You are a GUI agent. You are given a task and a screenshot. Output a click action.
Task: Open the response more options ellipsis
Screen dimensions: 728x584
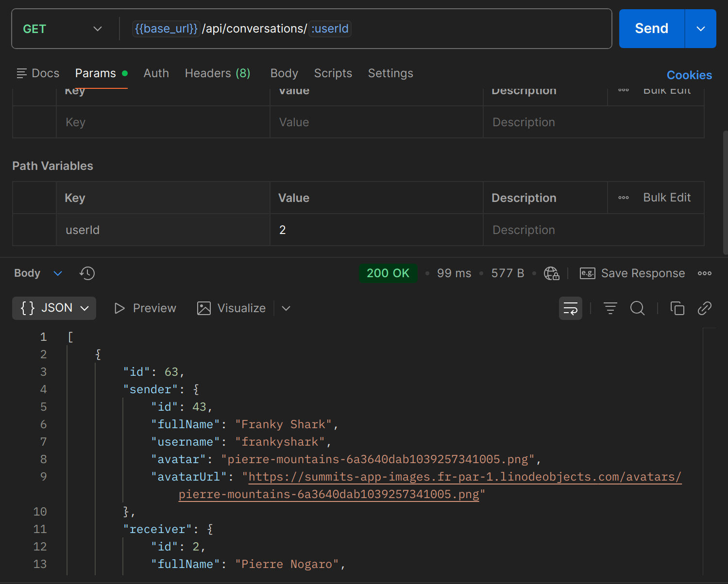point(705,273)
